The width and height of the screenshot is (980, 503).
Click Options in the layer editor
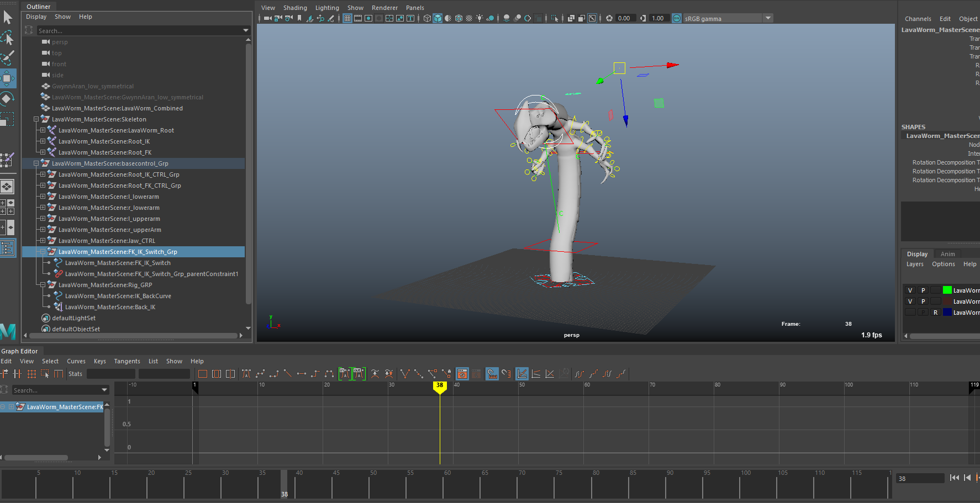point(944,264)
